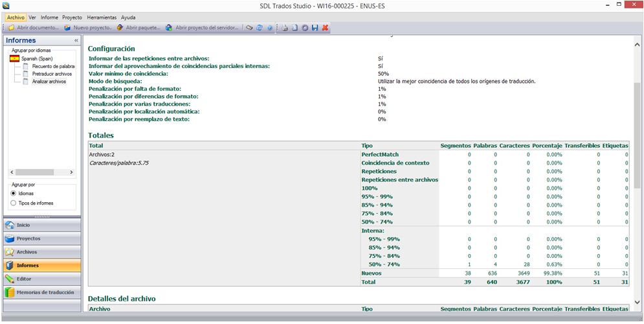Click the printer icon in report toolbar
644x324 pixels.
pos(284,28)
